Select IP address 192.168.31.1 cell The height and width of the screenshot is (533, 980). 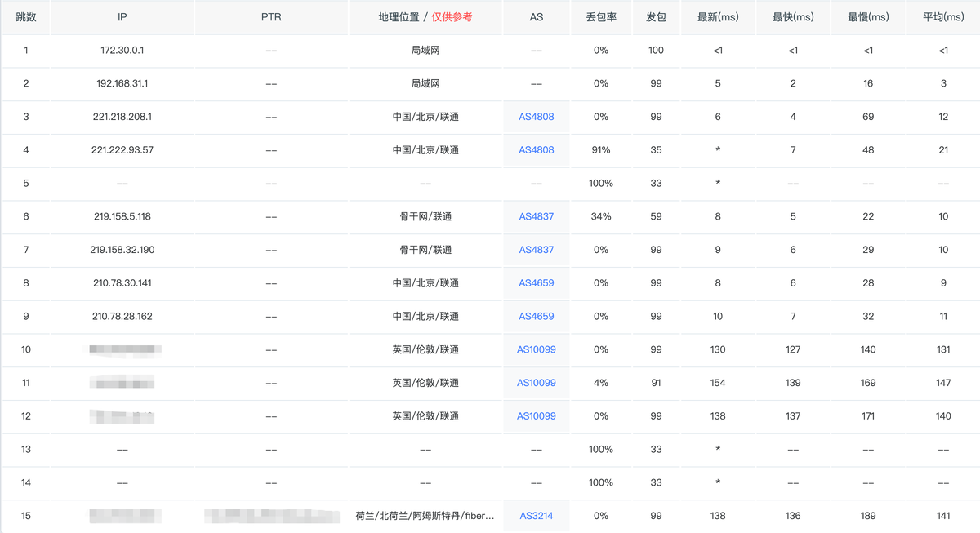122,84
